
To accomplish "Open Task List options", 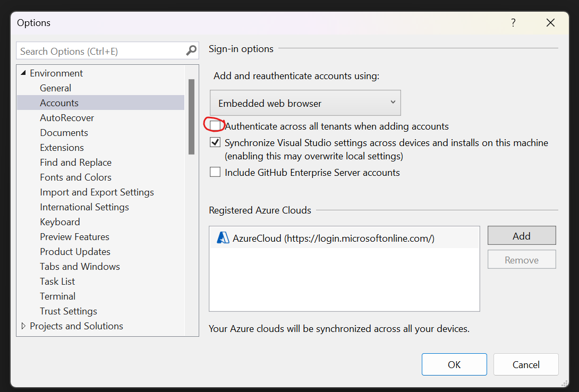I will (x=57, y=282).
